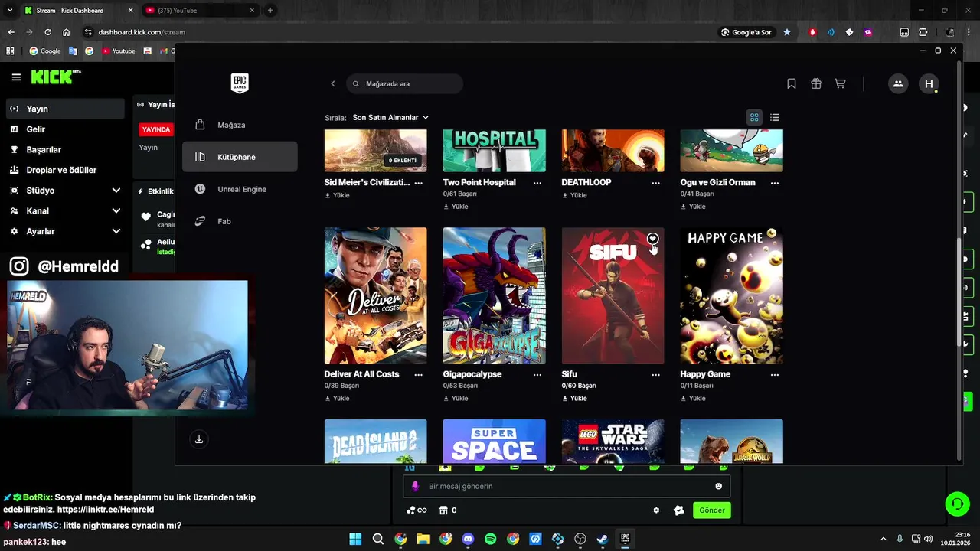Open Steam from the taskbar
Screen dimensions: 980x551
pos(603,539)
